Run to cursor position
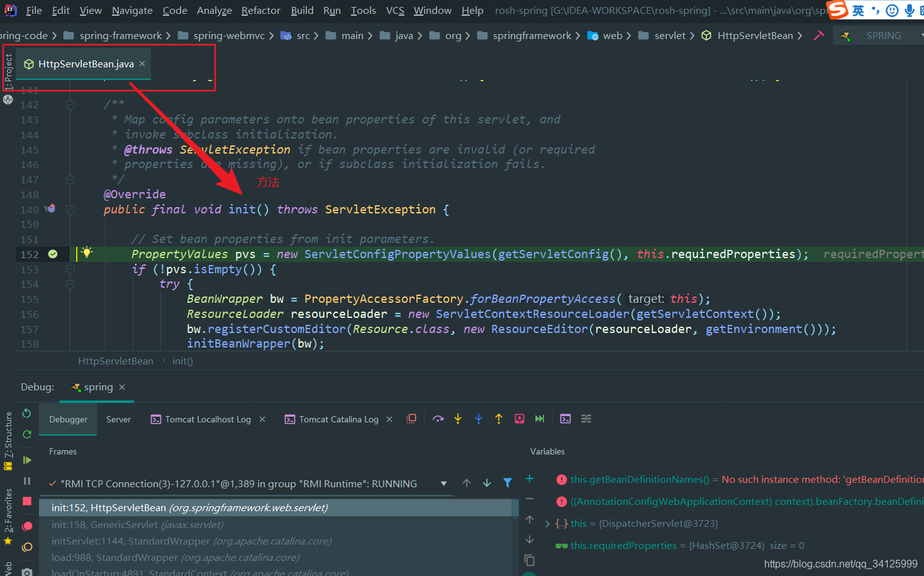 click(x=540, y=419)
